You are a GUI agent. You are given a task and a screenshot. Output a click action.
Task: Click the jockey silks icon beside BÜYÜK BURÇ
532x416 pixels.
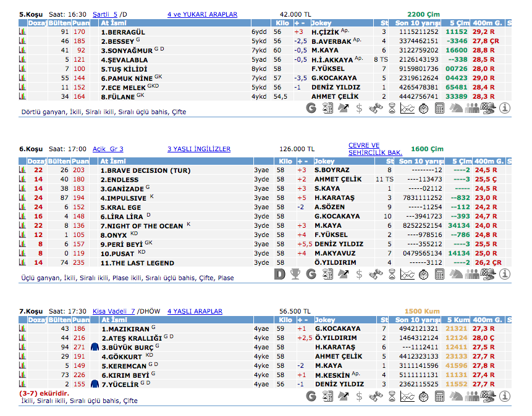click(95, 347)
